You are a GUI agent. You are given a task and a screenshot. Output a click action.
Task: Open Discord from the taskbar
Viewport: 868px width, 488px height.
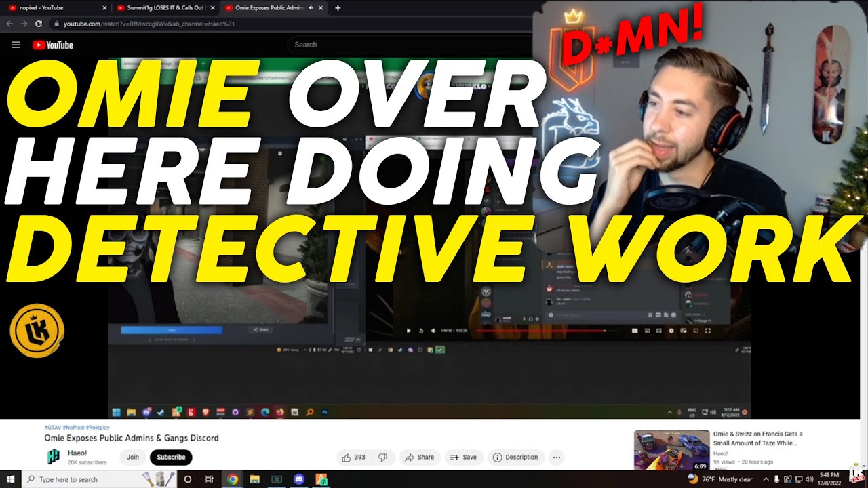[x=299, y=479]
